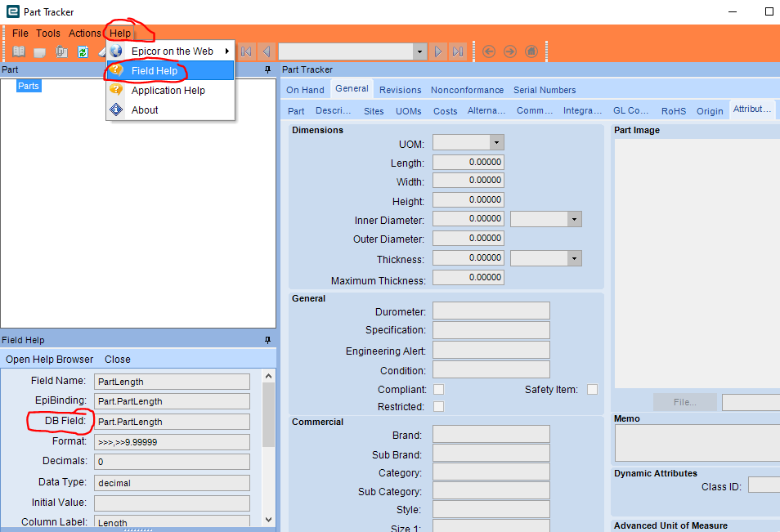
Task: Click the Memo text box
Action: (x=697, y=444)
